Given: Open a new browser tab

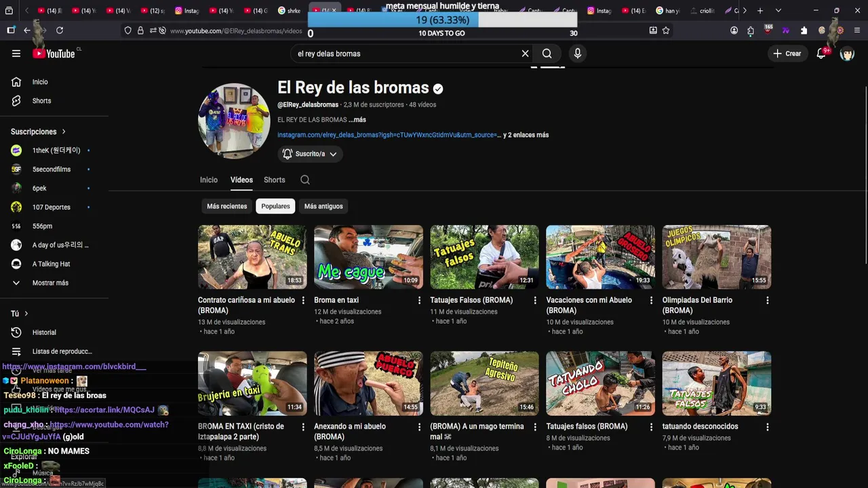Looking at the screenshot, I should coord(760,11).
